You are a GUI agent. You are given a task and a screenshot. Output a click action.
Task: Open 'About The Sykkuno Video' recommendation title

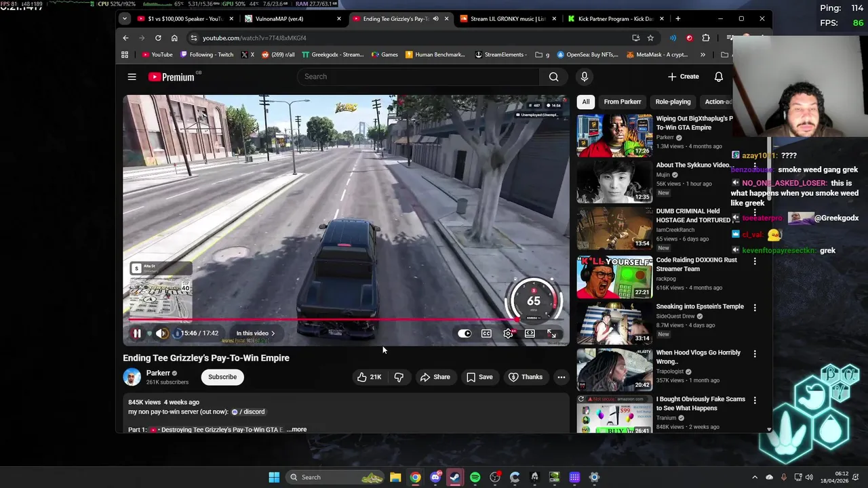694,165
